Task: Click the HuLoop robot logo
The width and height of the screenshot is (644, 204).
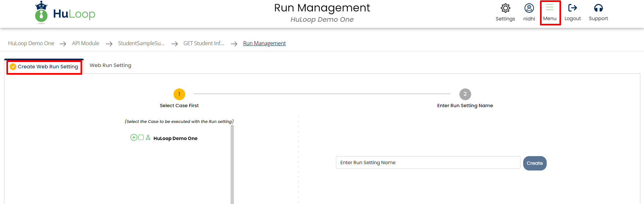Action: pyautogui.click(x=41, y=13)
